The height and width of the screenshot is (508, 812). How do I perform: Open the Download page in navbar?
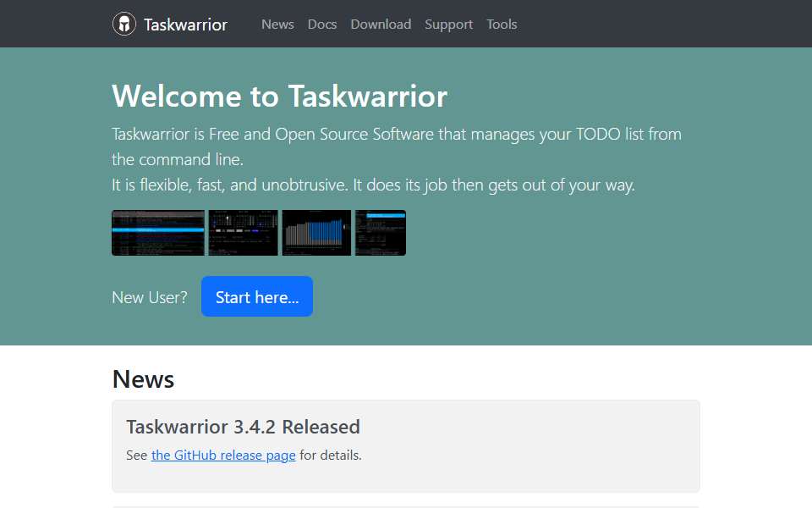click(381, 25)
